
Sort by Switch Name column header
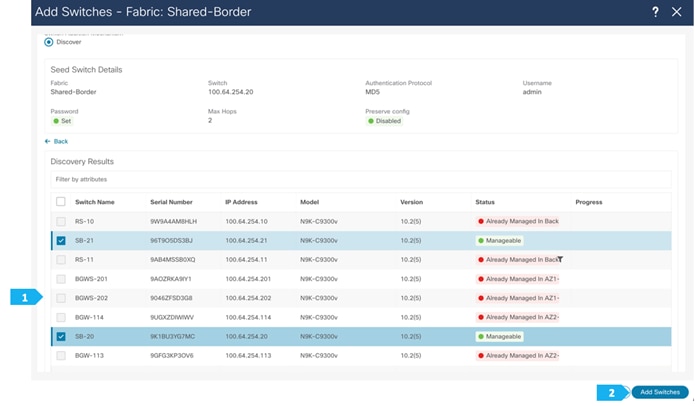[95, 202]
